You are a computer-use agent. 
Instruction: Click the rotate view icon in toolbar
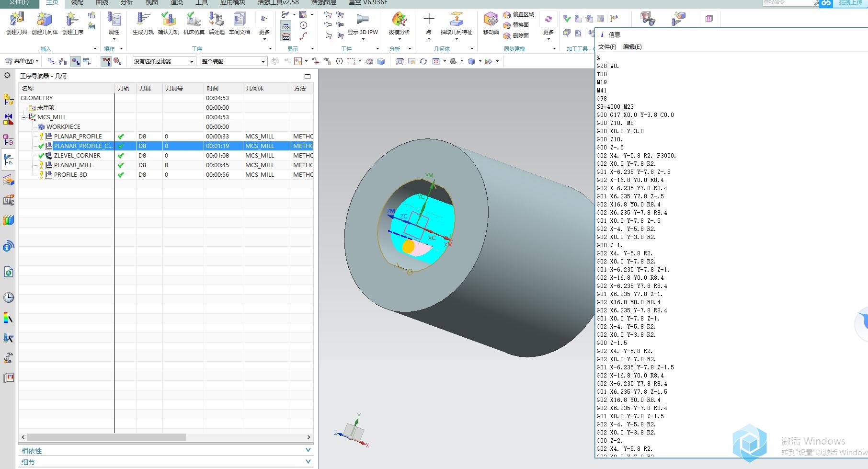(423, 61)
